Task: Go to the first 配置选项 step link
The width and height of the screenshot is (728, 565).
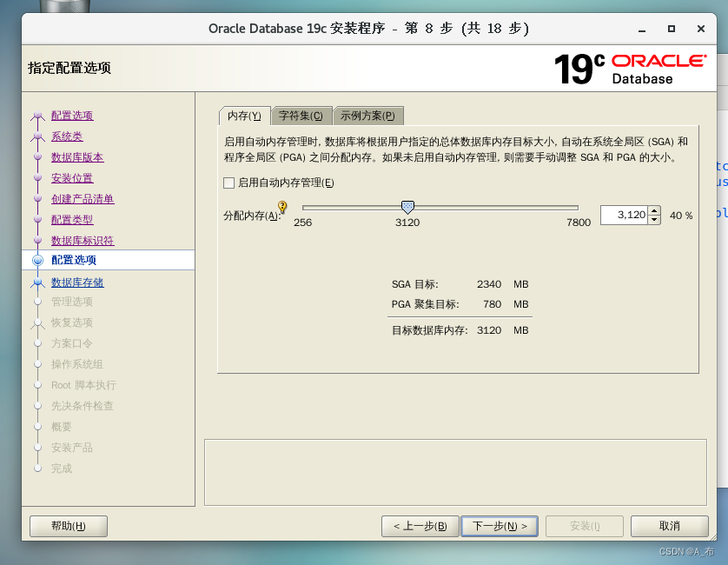Action: click(72, 116)
